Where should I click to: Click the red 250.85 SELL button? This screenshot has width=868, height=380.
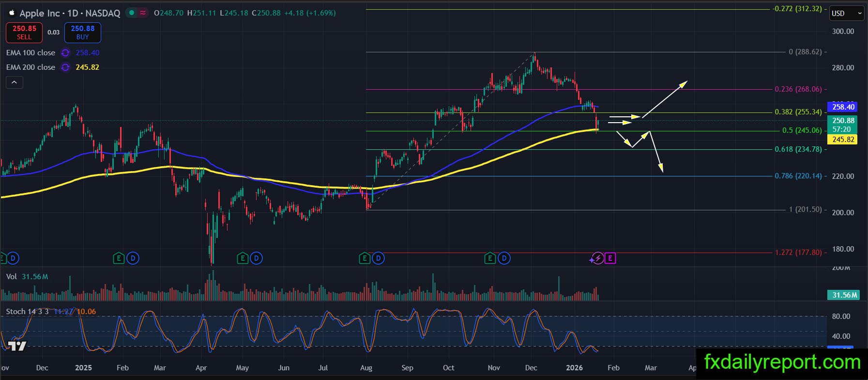click(24, 32)
